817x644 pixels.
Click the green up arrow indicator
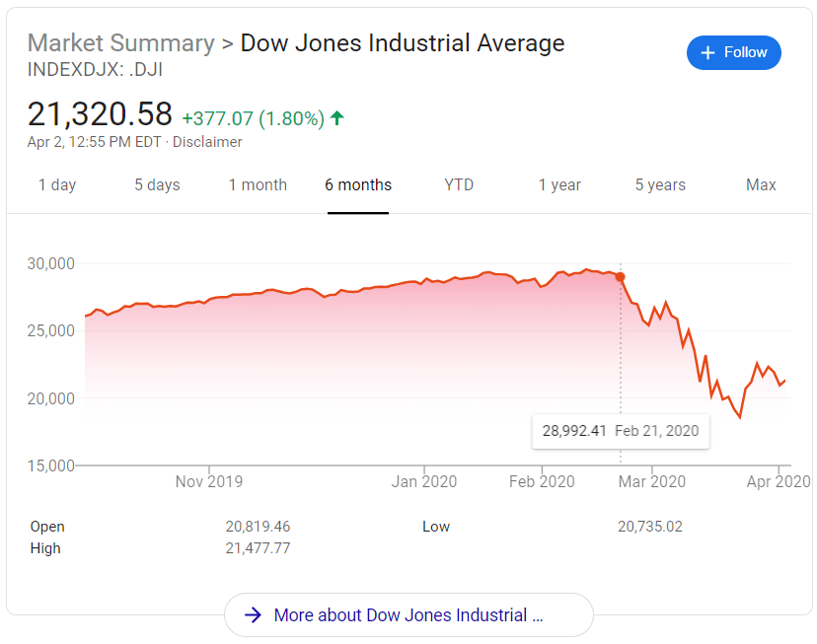pos(337,118)
